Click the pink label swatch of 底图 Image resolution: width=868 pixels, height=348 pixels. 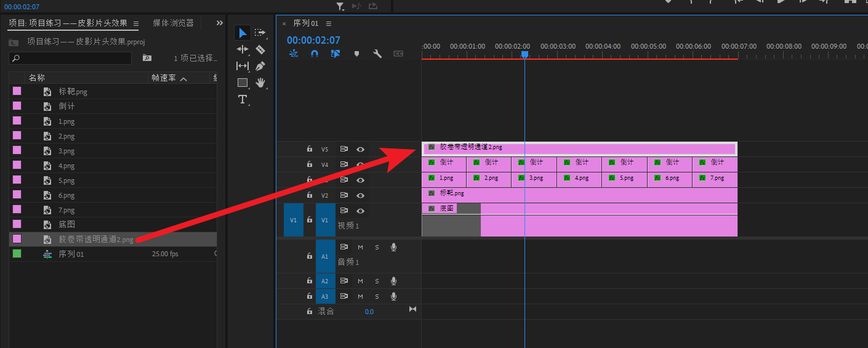tap(17, 224)
